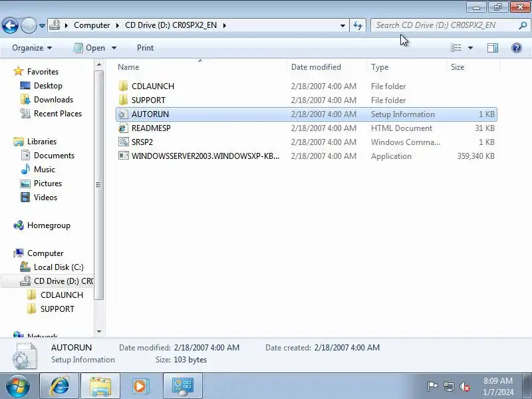The height and width of the screenshot is (399, 532).
Task: Select the file name SRSP2
Action: click(x=142, y=142)
